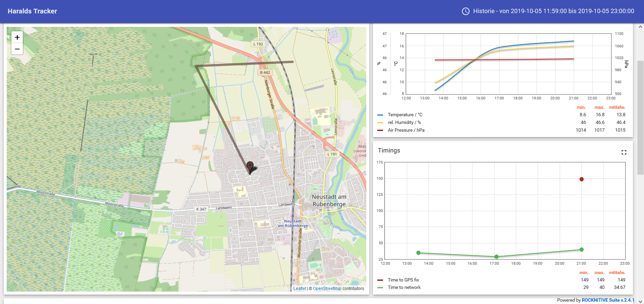The width and height of the screenshot is (644, 304).
Task: Click the vertical page scrollbar thumb
Action: 640,118
